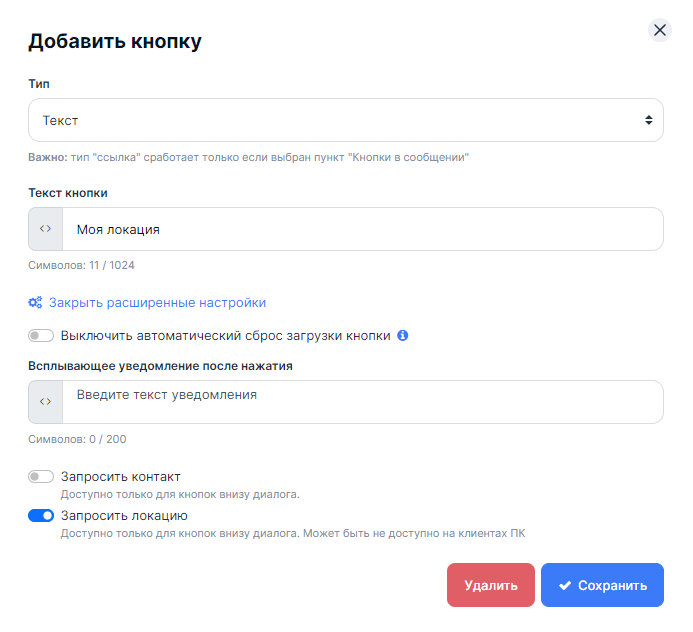
Task: Click the gears icon for advanced settings
Action: pyautogui.click(x=35, y=303)
